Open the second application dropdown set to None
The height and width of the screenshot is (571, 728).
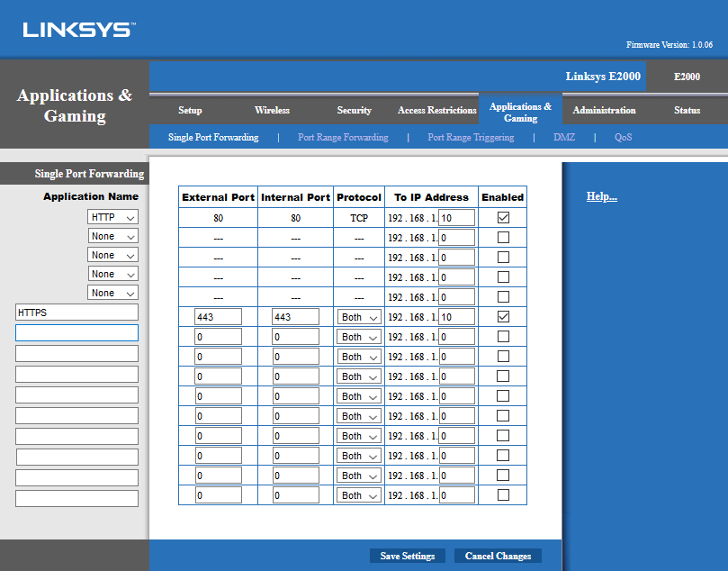(113, 236)
